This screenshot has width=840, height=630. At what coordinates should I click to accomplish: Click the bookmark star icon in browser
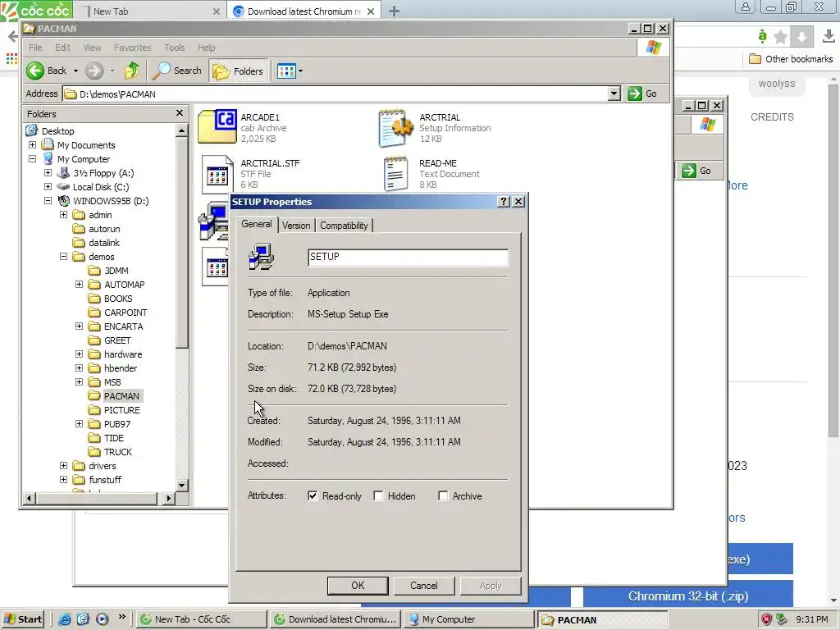point(781,37)
